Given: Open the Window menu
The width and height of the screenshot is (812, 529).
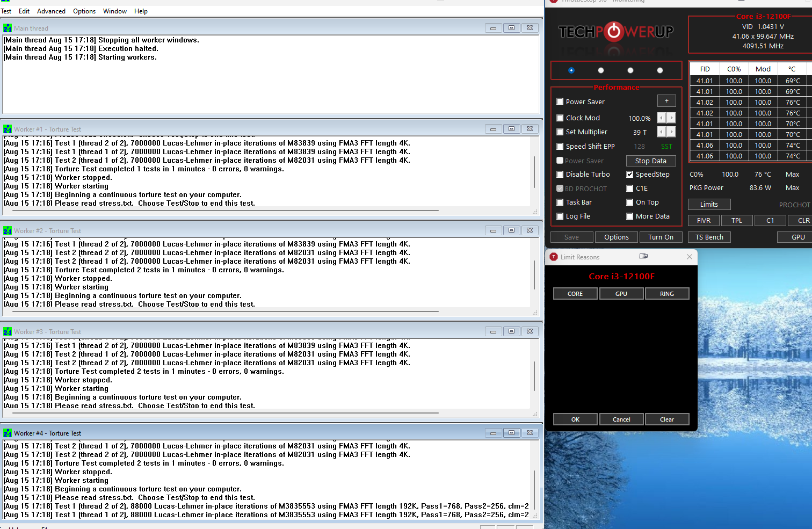Looking at the screenshot, I should [115, 11].
